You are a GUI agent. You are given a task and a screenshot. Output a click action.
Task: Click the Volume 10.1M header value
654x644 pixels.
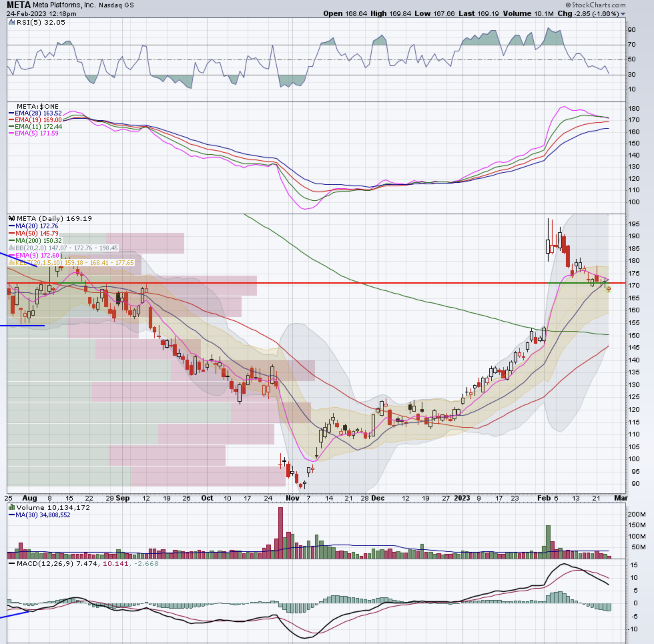528,14
